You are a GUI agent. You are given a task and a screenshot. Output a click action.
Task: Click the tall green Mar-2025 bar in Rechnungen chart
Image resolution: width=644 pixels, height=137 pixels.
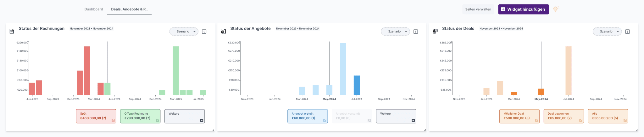click(x=176, y=71)
